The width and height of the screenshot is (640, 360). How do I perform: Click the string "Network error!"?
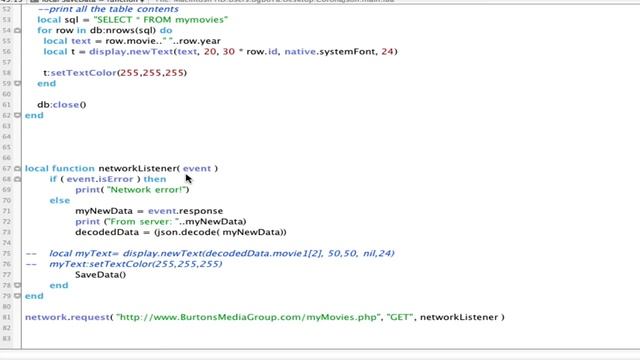point(147,190)
